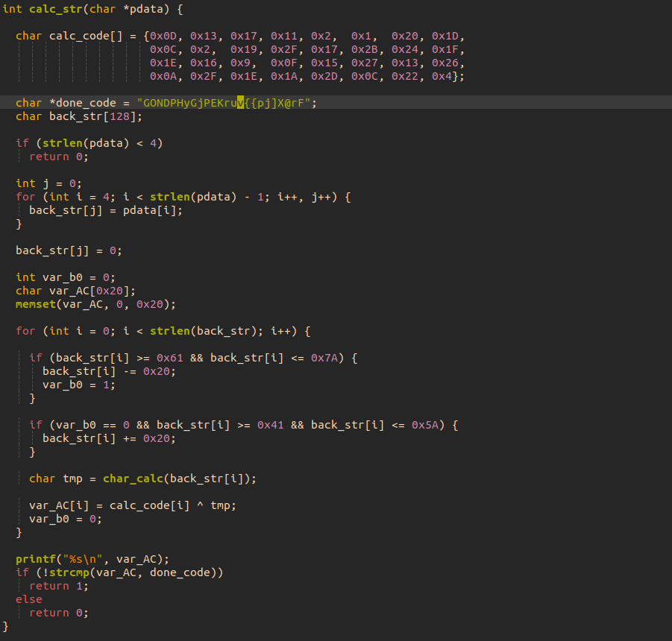This screenshot has height=641, width=672.
Task: Click the else keyword
Action: tap(29, 599)
